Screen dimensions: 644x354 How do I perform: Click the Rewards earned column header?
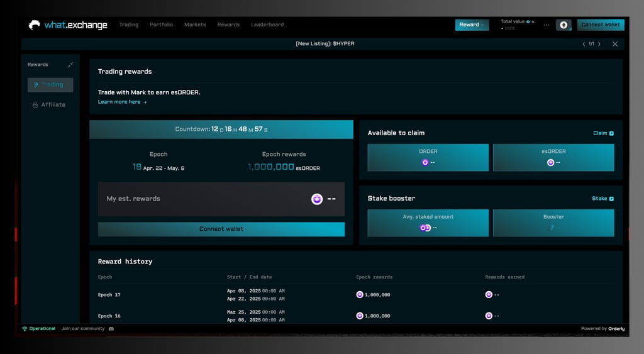point(505,277)
